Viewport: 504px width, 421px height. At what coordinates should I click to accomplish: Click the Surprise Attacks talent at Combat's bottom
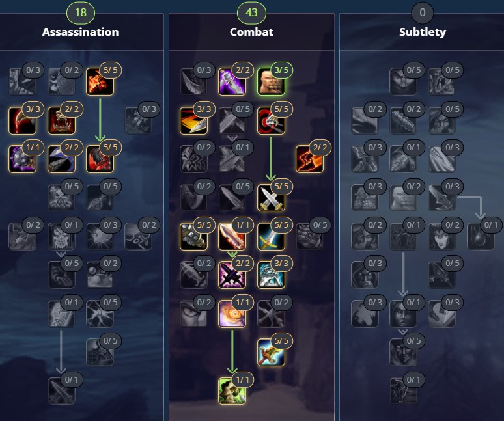[232, 391]
